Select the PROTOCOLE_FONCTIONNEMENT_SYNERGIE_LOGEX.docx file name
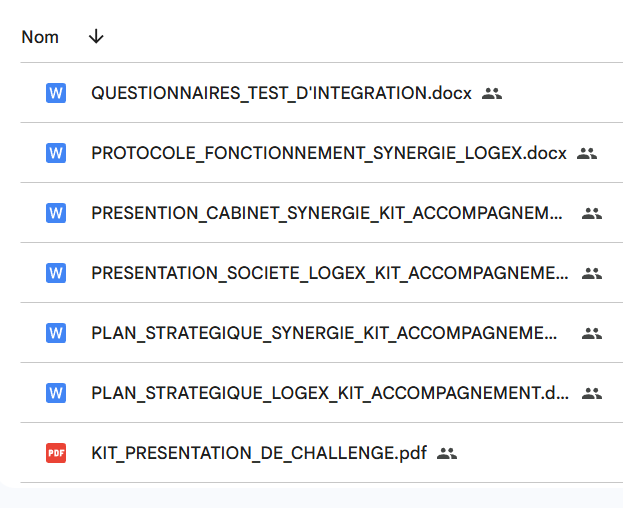 point(329,153)
